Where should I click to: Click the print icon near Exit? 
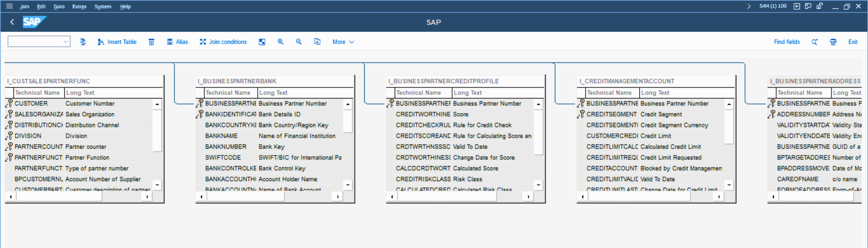coord(833,42)
